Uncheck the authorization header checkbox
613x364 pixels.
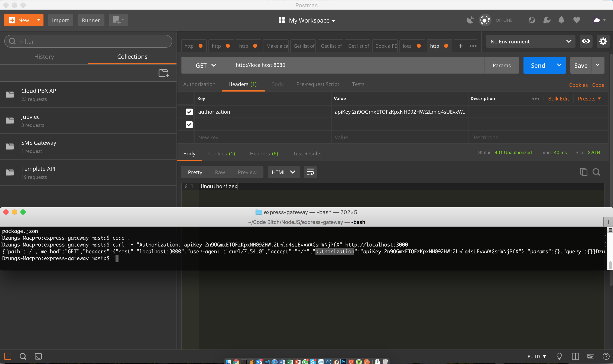point(189,112)
